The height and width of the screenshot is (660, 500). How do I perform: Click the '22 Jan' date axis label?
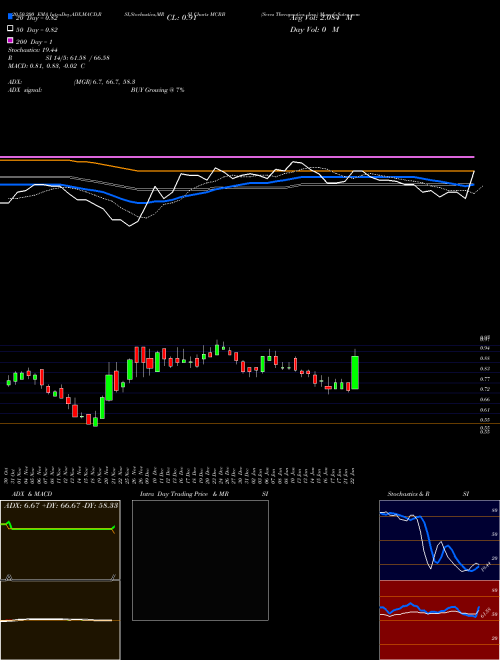pyautogui.click(x=353, y=476)
